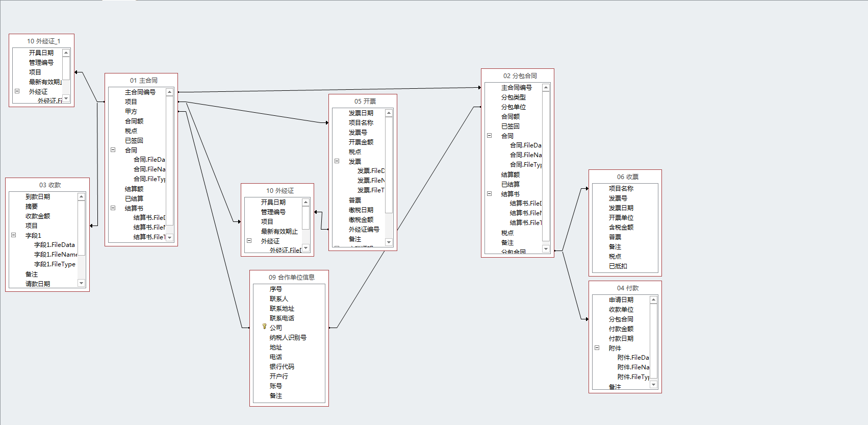Click scroll-up arrow in 10 外经证 table
The width and height of the screenshot is (868, 425).
(306, 202)
